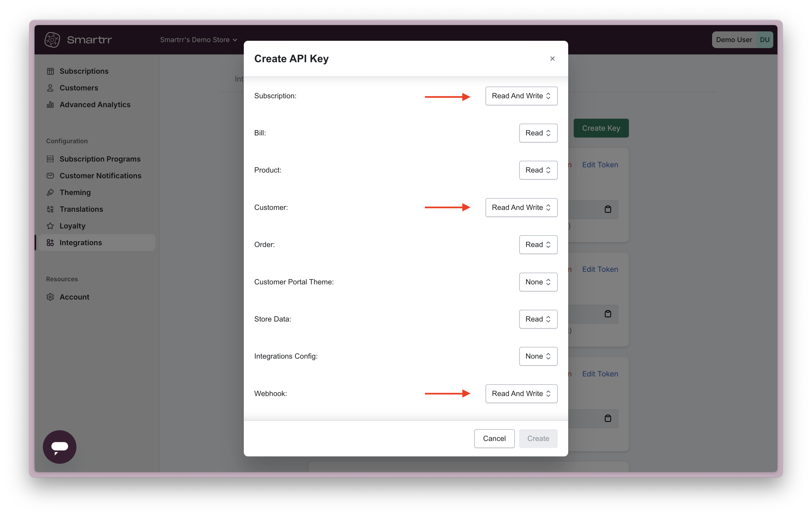Screen dimensions: 812x516
Task: Open Smartrr's Demo Store switcher
Action: pos(198,40)
